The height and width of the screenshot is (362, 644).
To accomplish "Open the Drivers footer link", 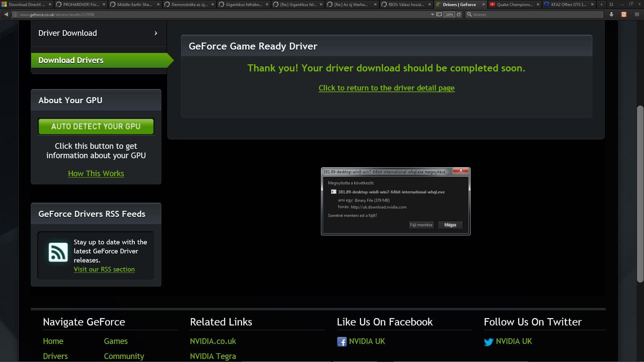I will tap(55, 356).
